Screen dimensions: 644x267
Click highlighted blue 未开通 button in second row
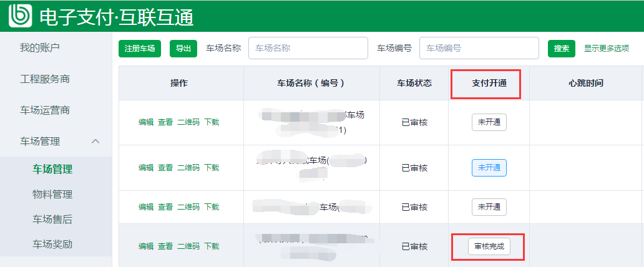pyautogui.click(x=489, y=168)
